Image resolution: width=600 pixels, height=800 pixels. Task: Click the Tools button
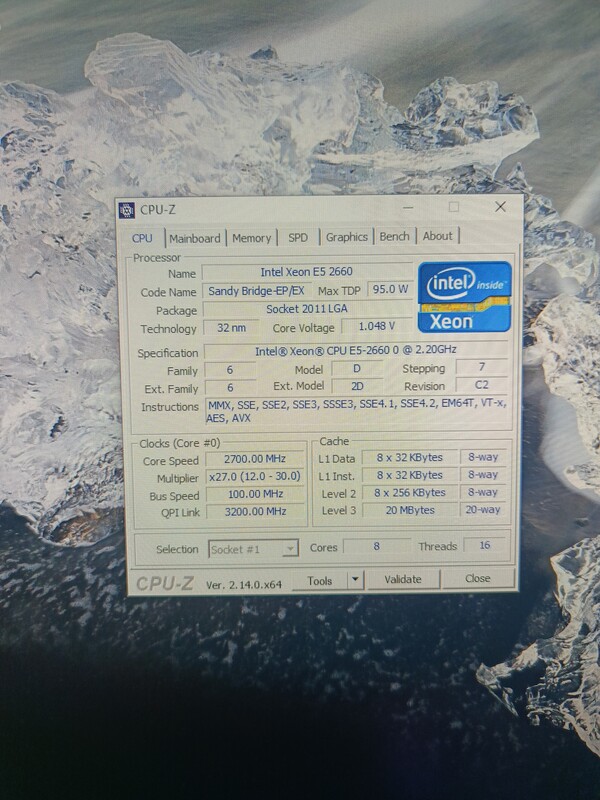click(x=320, y=581)
